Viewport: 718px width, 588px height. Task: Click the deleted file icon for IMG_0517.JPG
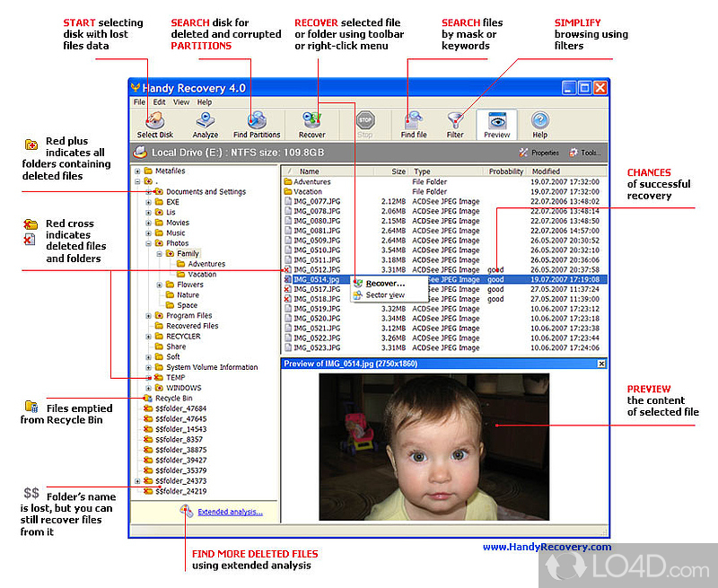pyautogui.click(x=287, y=289)
